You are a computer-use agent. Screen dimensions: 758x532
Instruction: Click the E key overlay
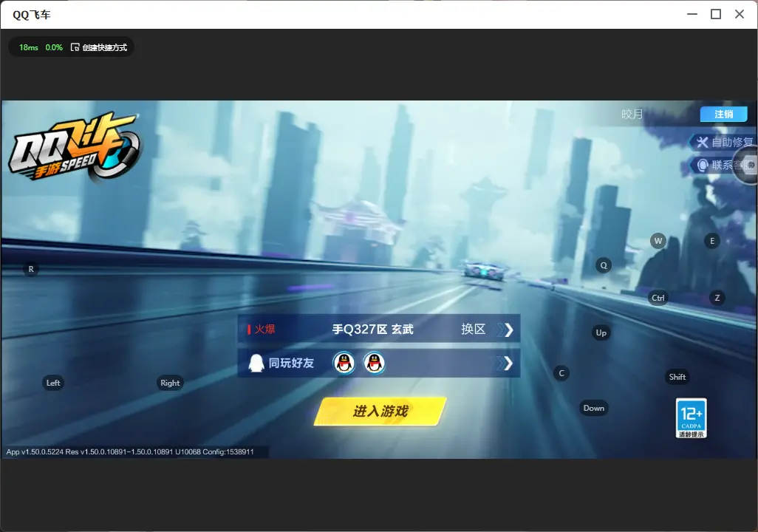[712, 241]
